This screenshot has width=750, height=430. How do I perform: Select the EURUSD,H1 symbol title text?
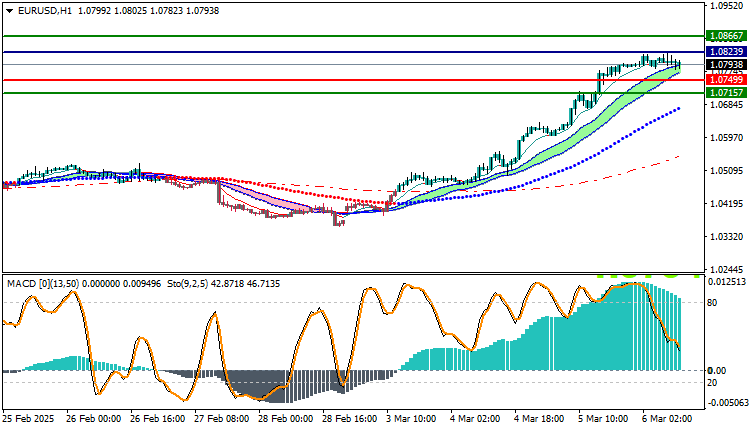pyautogui.click(x=45, y=11)
